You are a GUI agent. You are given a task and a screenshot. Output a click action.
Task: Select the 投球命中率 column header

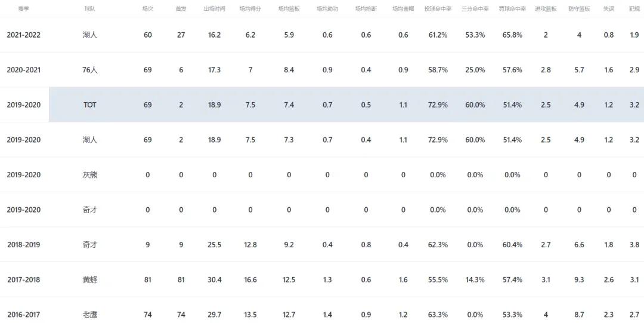[438, 8]
